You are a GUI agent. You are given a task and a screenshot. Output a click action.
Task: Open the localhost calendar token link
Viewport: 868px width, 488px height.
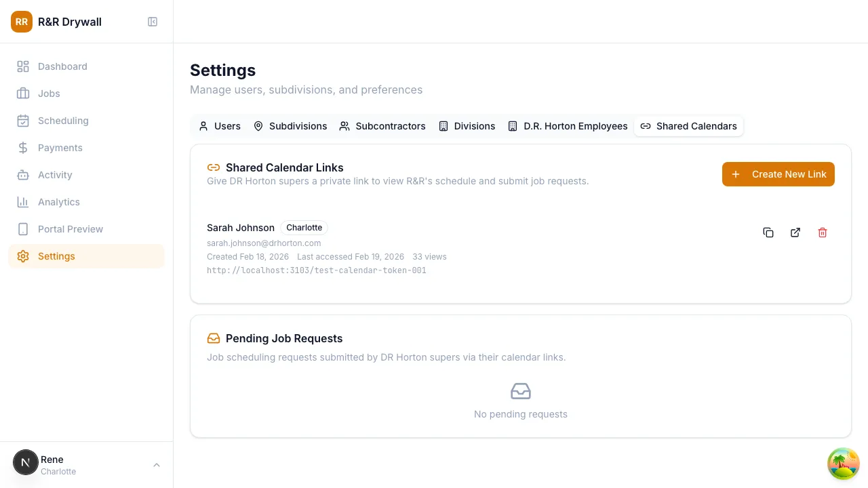point(316,270)
